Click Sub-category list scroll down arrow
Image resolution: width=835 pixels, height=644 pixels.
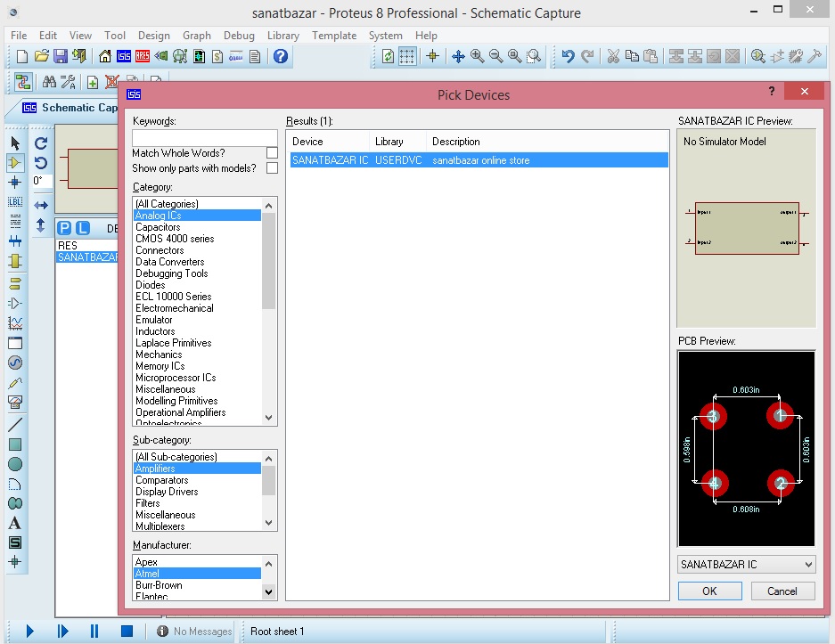(x=269, y=523)
